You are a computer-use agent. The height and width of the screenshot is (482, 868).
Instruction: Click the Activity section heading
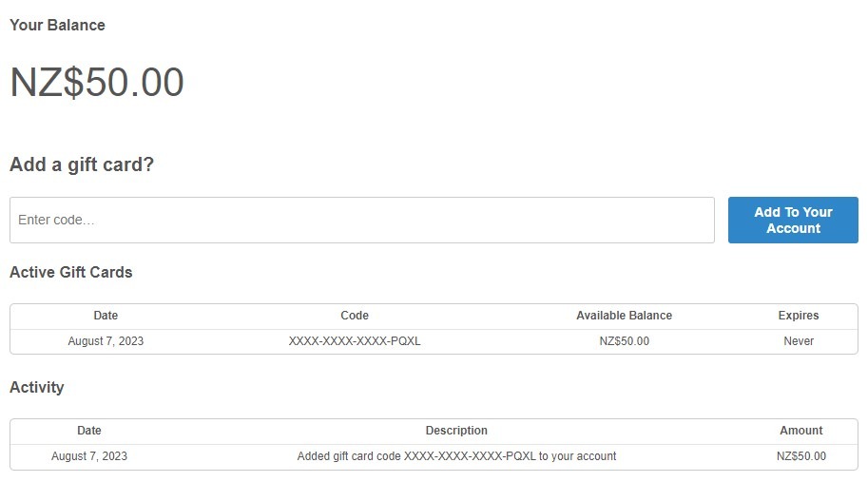37,388
